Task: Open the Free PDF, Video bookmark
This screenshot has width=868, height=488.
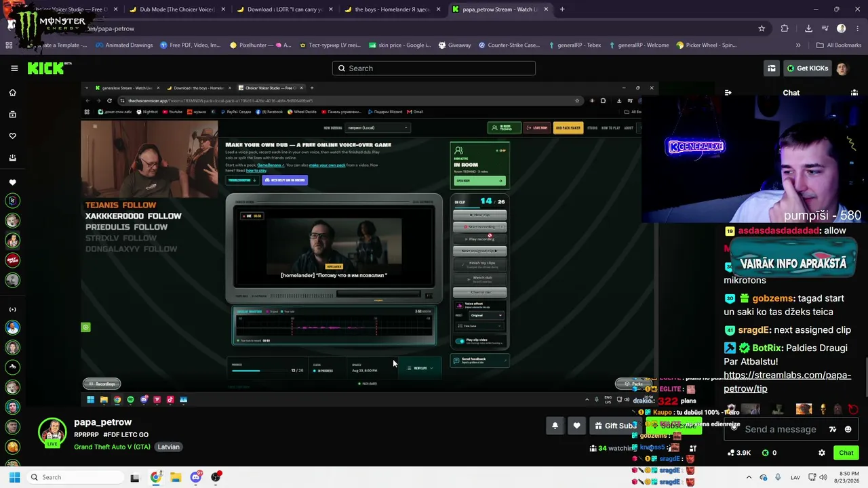Action: click(x=191, y=45)
